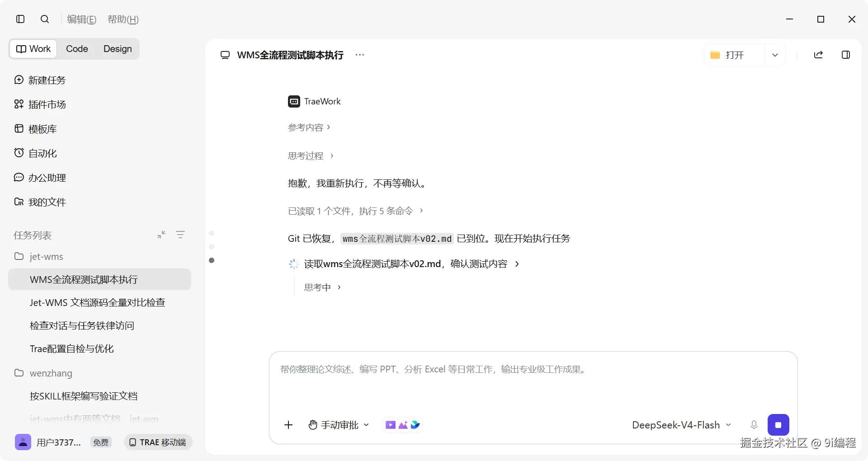Viewport: 868px width, 461px height.
Task: Toggle the left sidebar panel icon
Action: click(20, 19)
